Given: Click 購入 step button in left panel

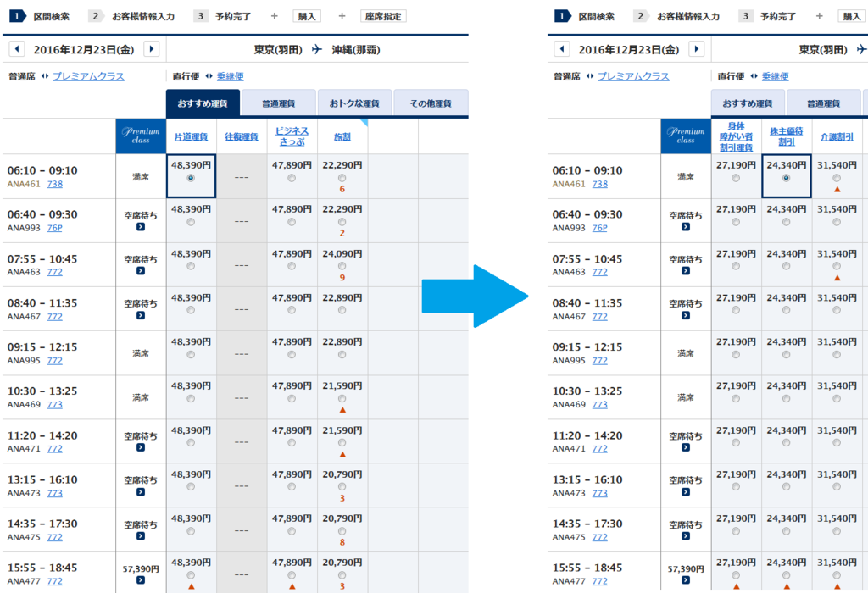Looking at the screenshot, I should click(x=307, y=16).
